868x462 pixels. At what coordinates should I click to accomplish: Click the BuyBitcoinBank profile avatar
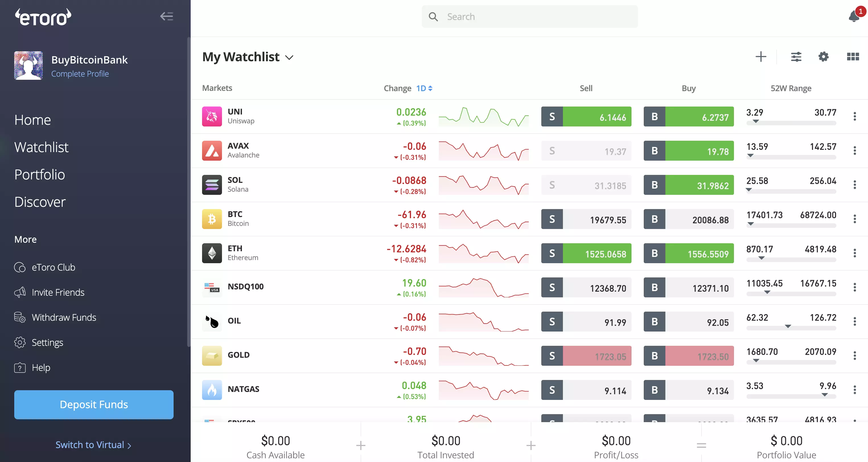pos(29,66)
